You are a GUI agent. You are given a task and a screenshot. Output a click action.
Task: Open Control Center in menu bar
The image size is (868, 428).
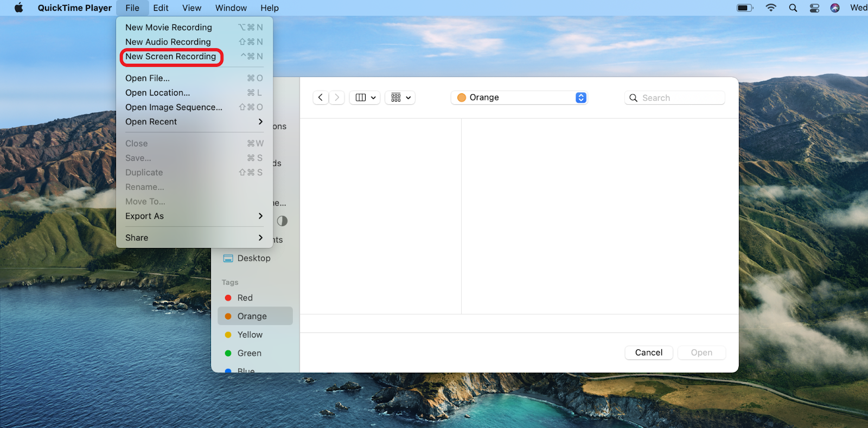pyautogui.click(x=814, y=8)
